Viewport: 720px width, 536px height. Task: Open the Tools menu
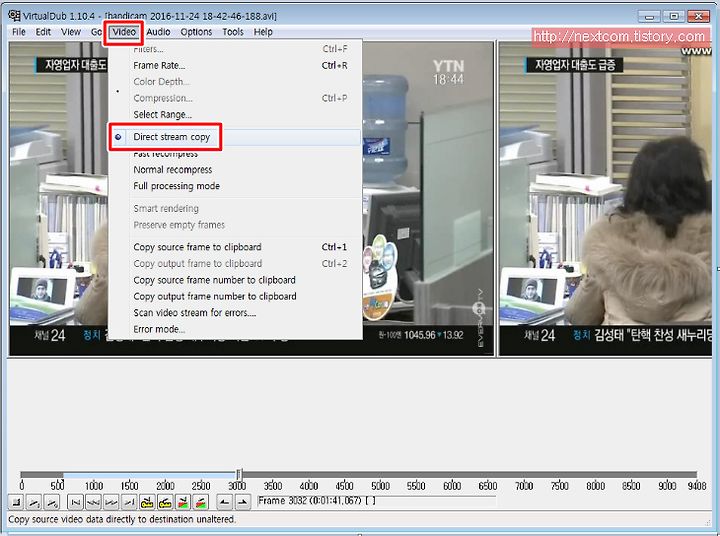click(233, 32)
